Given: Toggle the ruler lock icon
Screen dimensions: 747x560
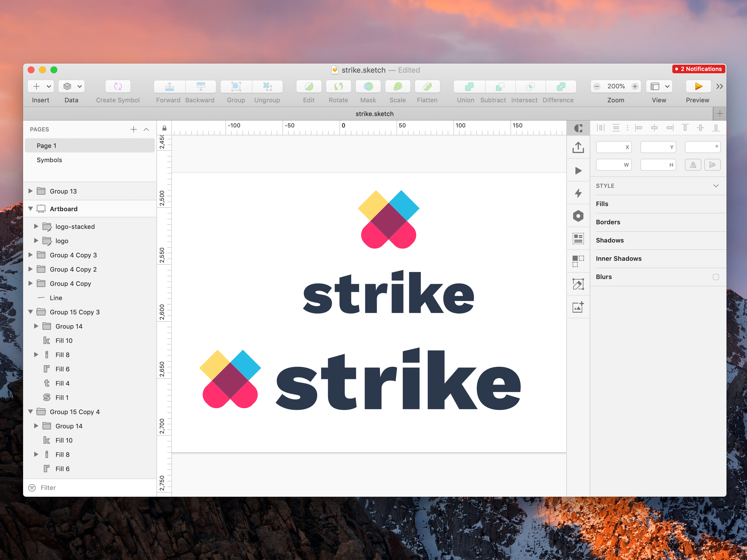Looking at the screenshot, I should [164, 128].
